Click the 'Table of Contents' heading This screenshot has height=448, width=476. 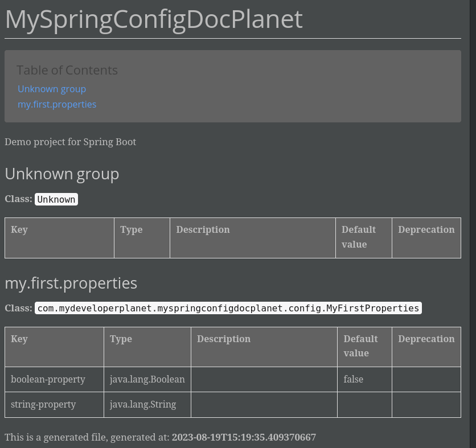pyautogui.click(x=67, y=70)
